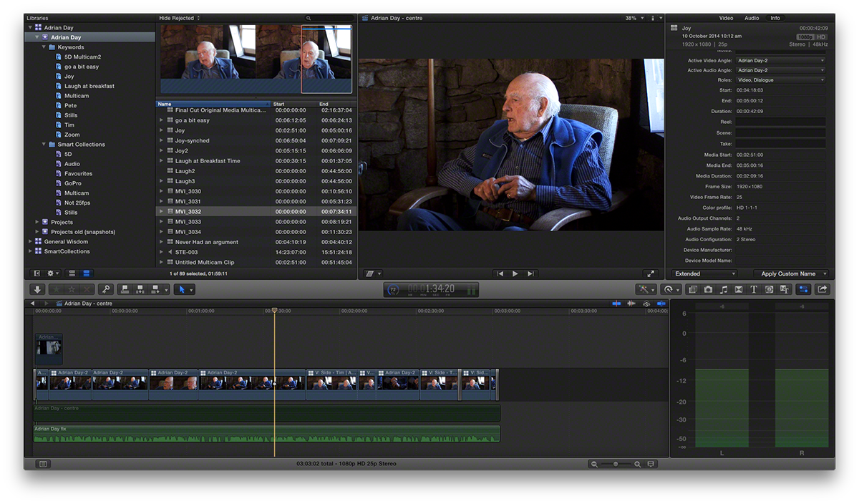
Task: Click the timeline zoom slider
Action: pyautogui.click(x=616, y=464)
